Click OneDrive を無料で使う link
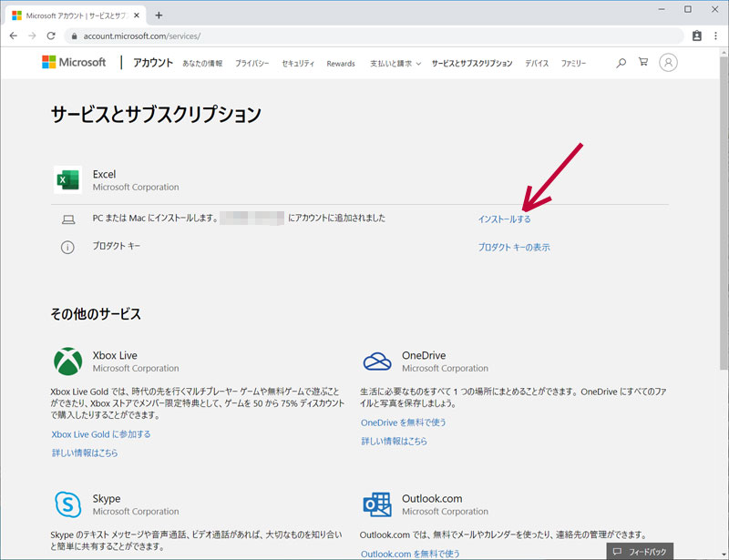Viewport: 729px width, 560px height. click(404, 423)
